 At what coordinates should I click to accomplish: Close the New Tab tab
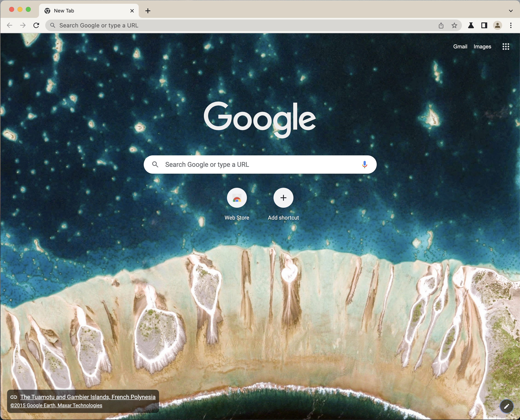[132, 11]
